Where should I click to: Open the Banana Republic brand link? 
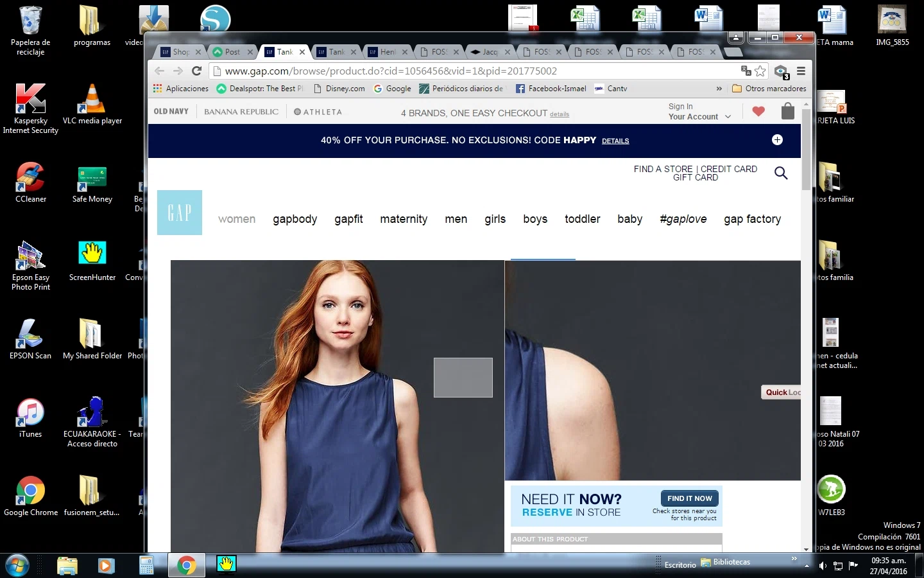(241, 112)
